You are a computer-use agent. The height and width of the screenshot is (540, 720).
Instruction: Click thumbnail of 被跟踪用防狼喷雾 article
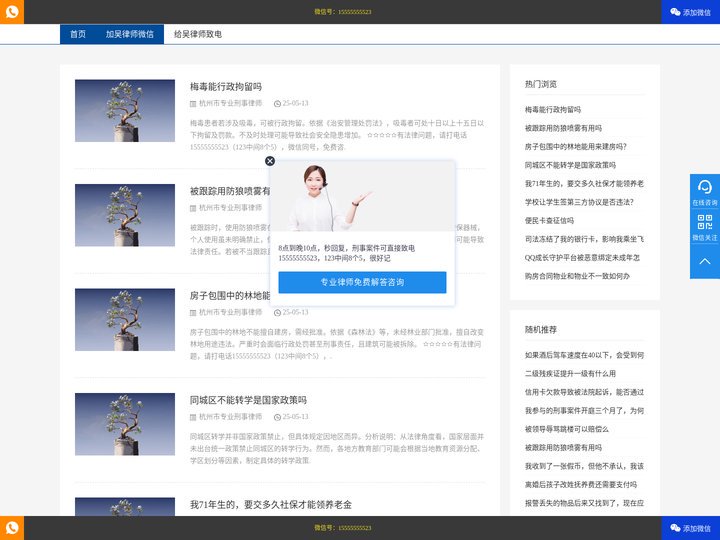[125, 215]
